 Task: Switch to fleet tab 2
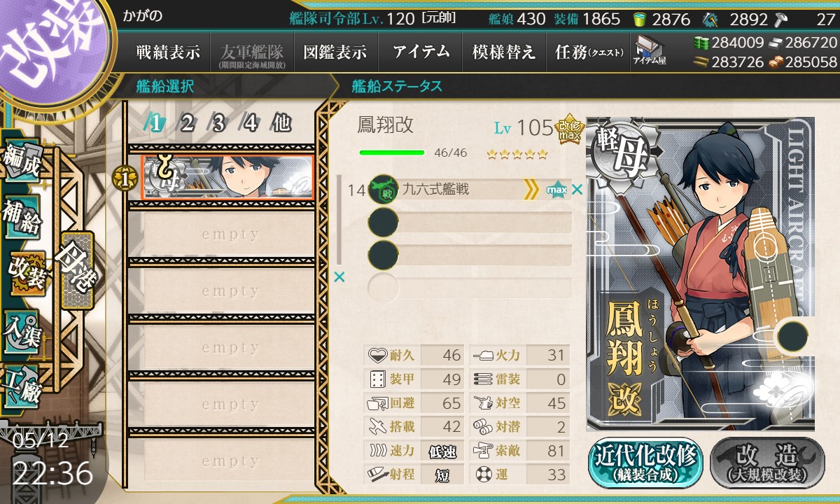pos(187,124)
